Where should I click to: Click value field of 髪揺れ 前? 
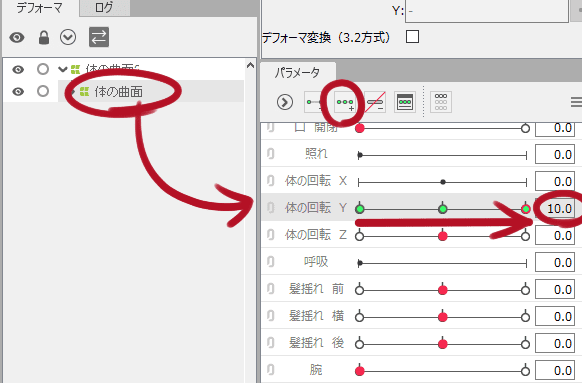pyautogui.click(x=555, y=289)
